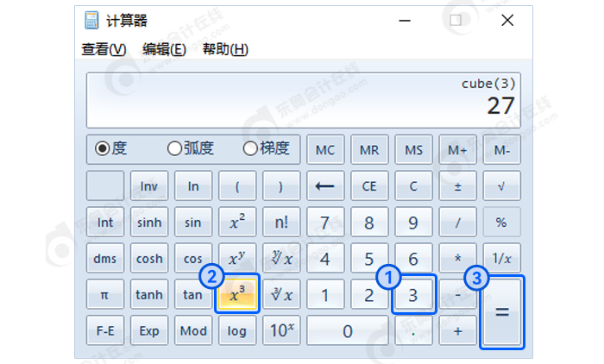Open the 编辑(E) menu
The image size is (604, 364).
(164, 49)
